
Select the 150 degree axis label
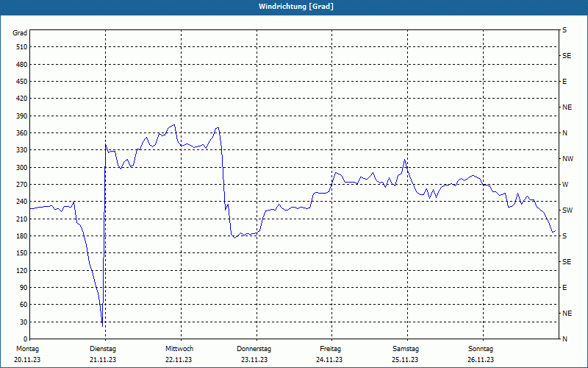(21, 253)
